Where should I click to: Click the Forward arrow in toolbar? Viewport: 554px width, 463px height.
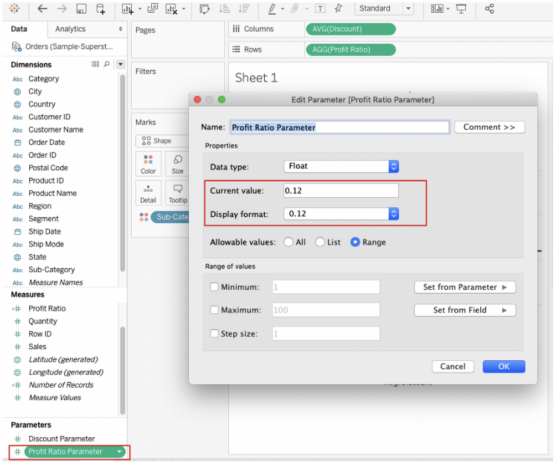[x=62, y=9]
